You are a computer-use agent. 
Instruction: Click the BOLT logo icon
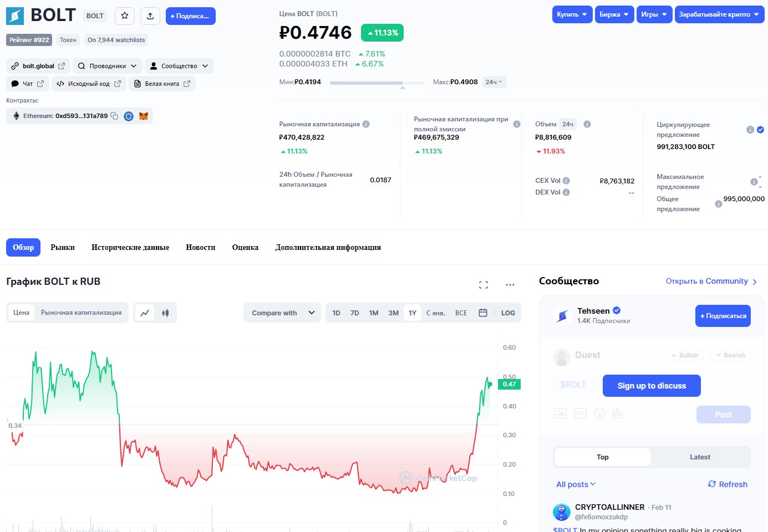(15, 16)
